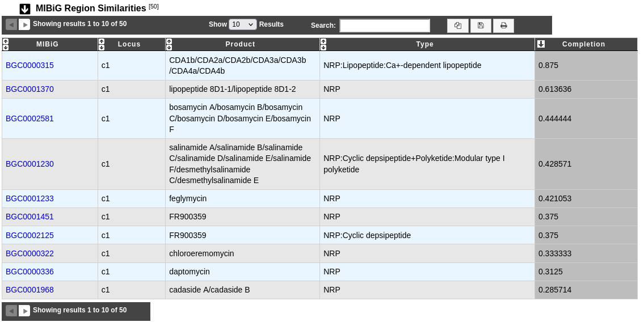
Task: Open the Show results count dropdown
Action: coord(243,24)
